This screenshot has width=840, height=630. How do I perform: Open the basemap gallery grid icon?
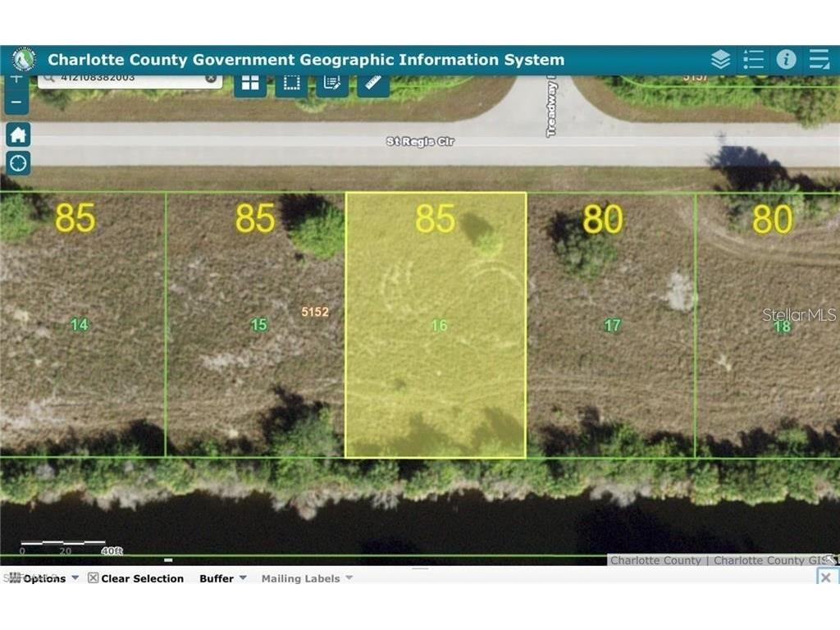click(x=250, y=83)
